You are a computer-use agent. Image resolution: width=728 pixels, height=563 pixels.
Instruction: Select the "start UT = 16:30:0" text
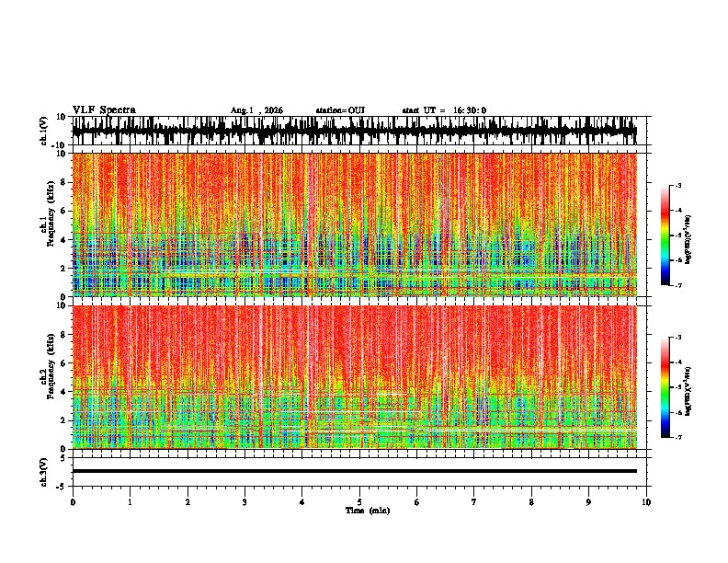(444, 110)
